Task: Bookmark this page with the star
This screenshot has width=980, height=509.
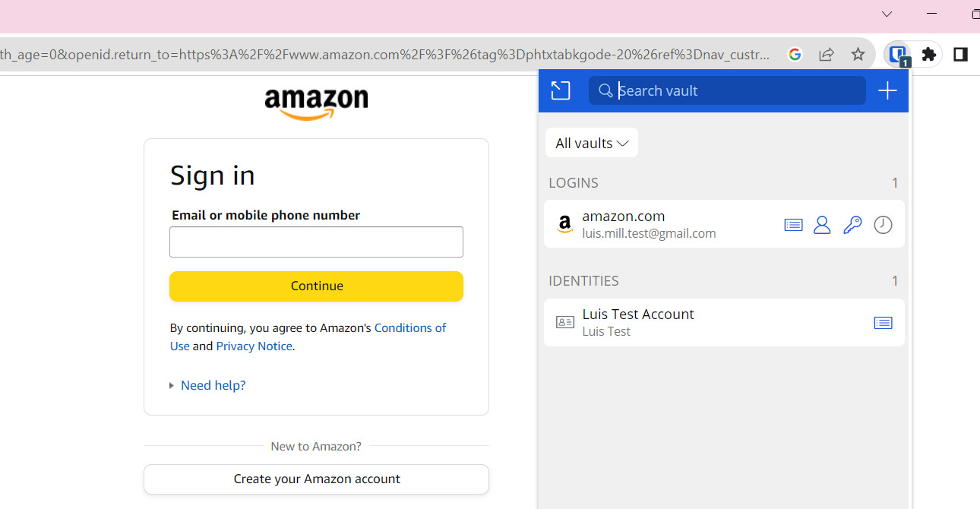Action: click(858, 55)
